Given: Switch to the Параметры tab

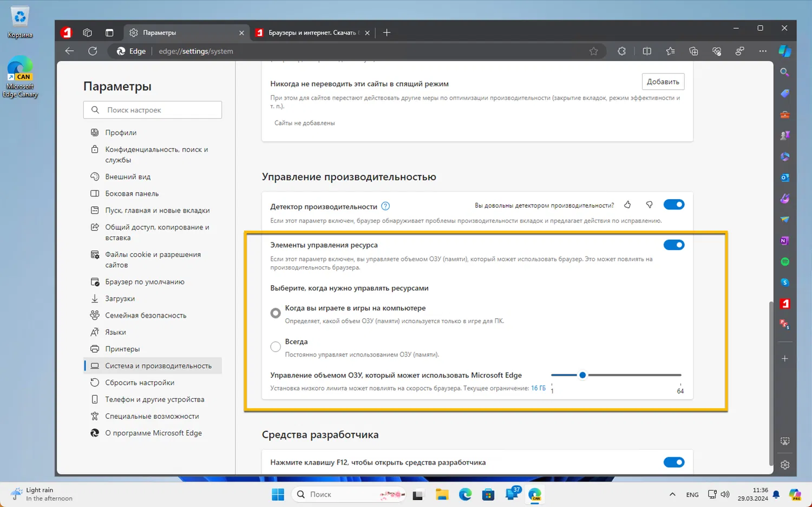Looking at the screenshot, I should (187, 32).
